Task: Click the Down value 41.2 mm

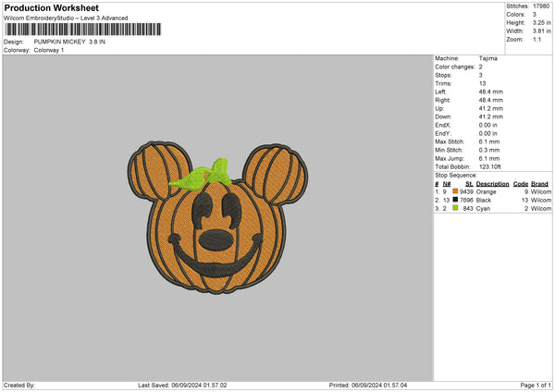Action: click(491, 116)
